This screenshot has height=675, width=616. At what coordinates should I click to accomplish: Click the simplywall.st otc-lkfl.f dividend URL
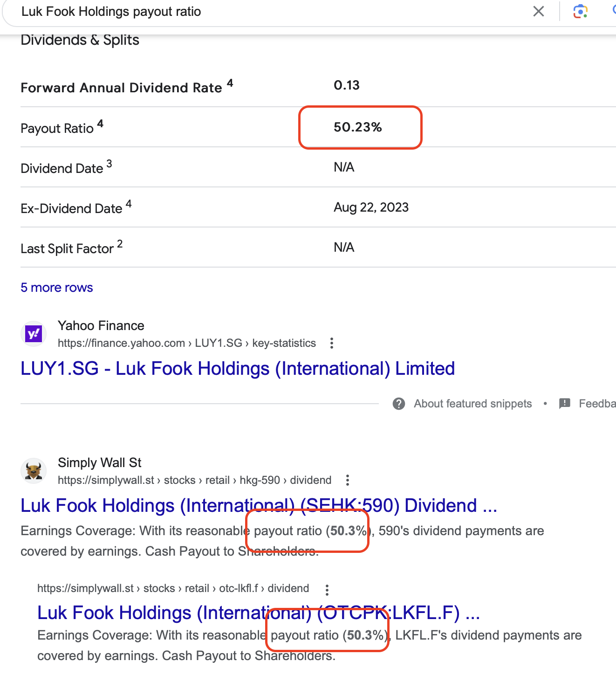tap(173, 588)
